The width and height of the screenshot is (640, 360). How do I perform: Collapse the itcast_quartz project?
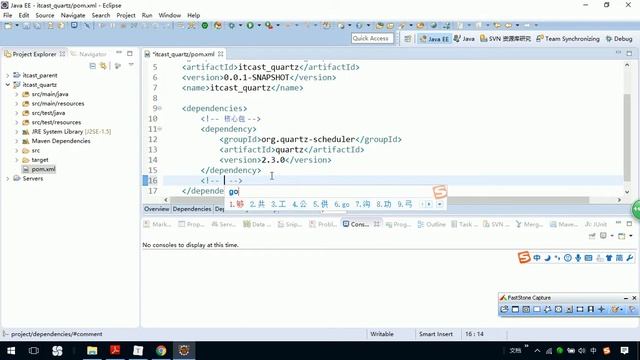(x=8, y=85)
